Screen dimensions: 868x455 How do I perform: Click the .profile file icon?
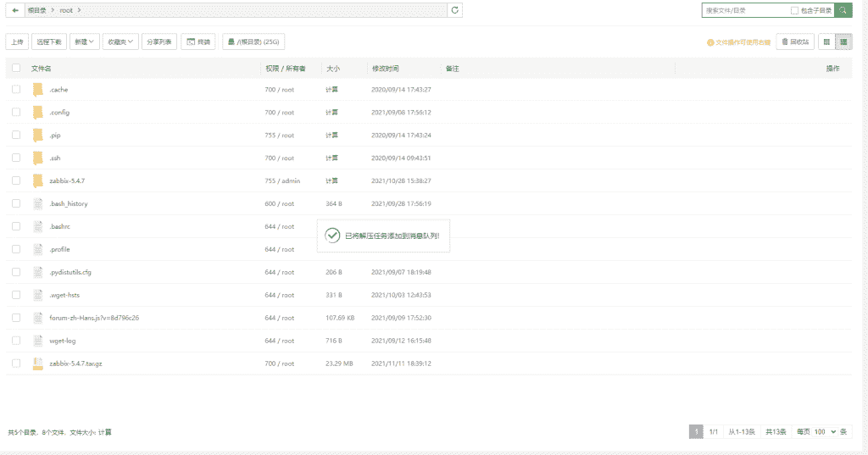[37, 249]
